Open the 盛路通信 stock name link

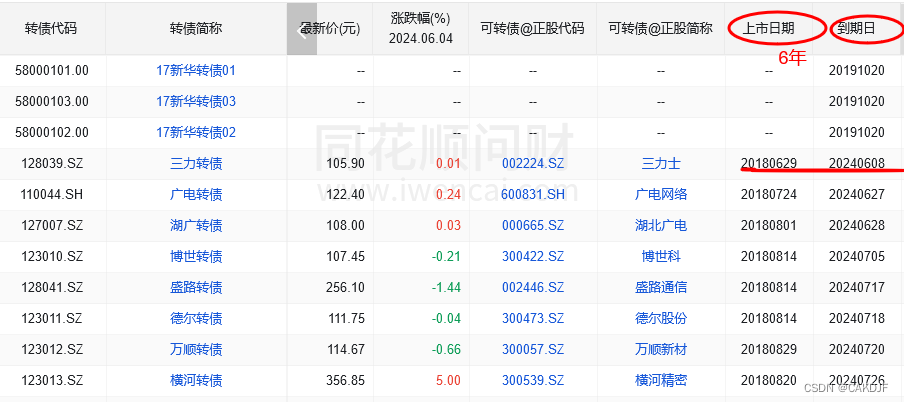tap(661, 288)
